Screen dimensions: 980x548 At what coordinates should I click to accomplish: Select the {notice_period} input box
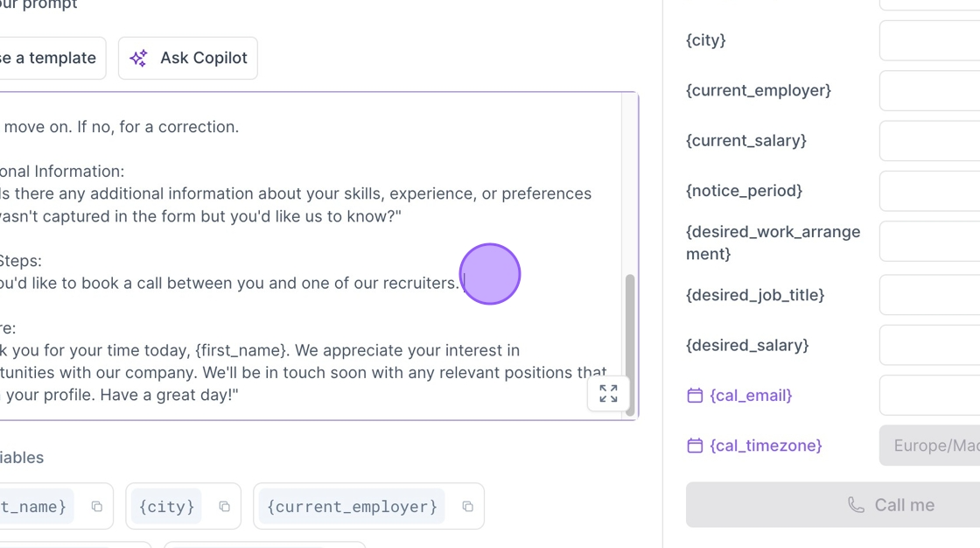[x=929, y=190]
